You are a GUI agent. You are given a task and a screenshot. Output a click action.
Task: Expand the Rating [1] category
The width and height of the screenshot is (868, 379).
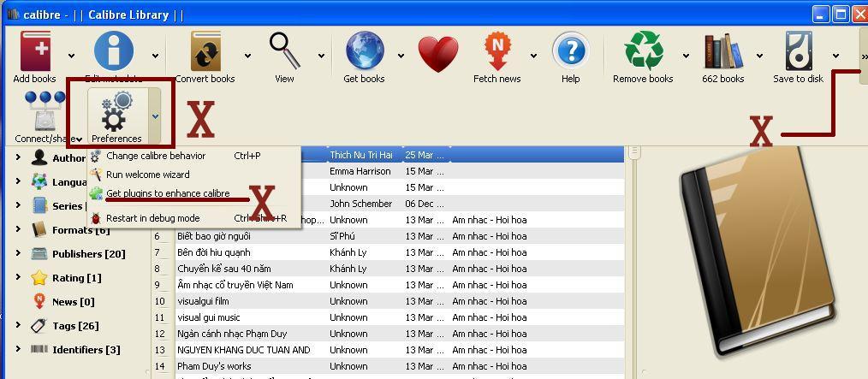(18, 277)
